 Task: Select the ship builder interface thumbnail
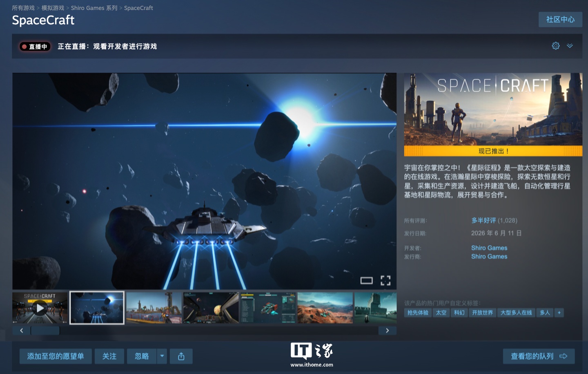(x=268, y=308)
